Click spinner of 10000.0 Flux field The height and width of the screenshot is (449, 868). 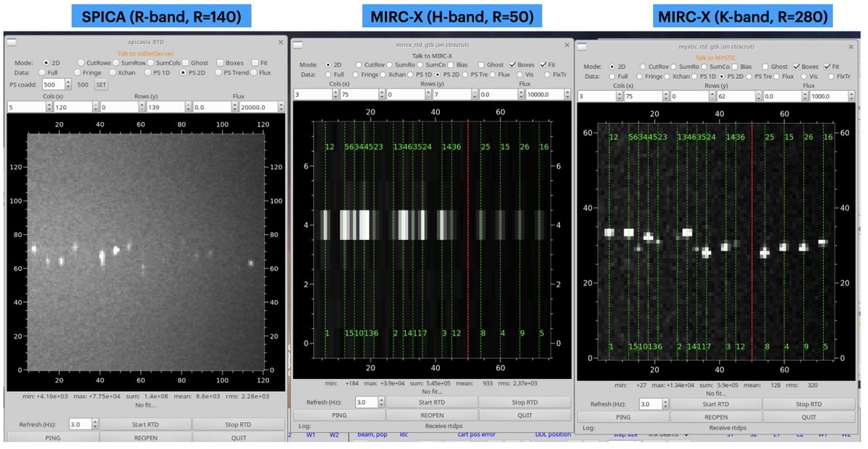pyautogui.click(x=567, y=94)
